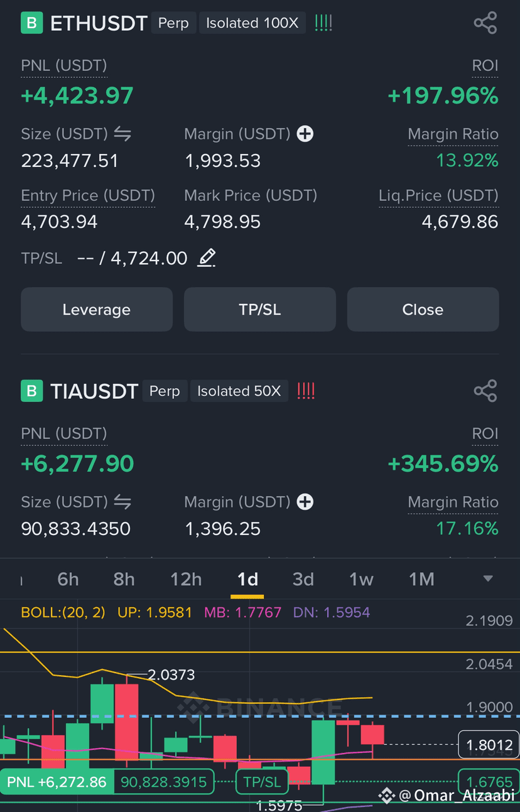520x812 pixels.
Task: Select the 1w chart interval
Action: 361,579
